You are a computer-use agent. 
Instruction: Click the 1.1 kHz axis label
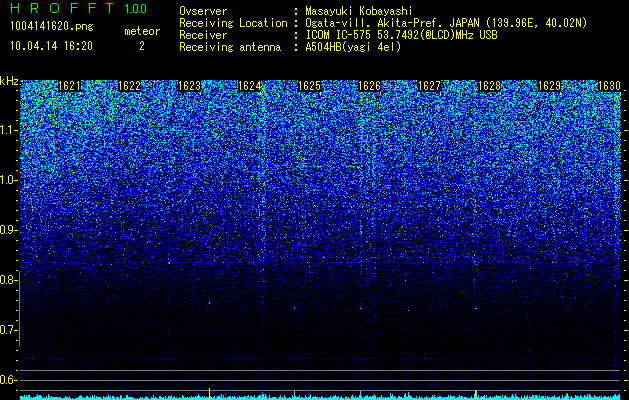(9, 130)
